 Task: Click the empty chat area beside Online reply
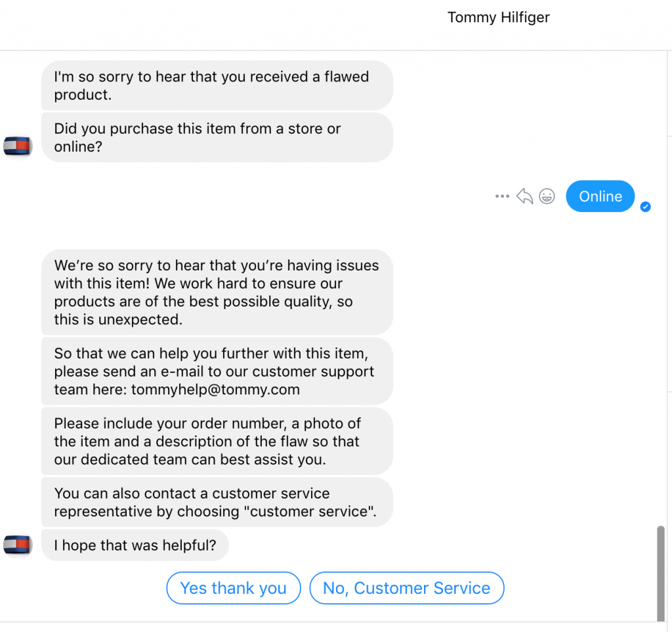tap(257, 197)
